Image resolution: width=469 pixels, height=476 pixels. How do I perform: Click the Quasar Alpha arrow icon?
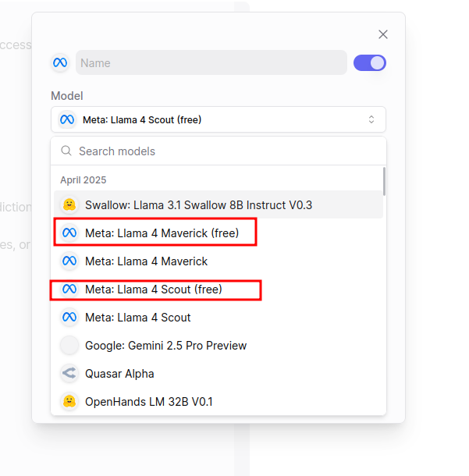[x=69, y=374]
